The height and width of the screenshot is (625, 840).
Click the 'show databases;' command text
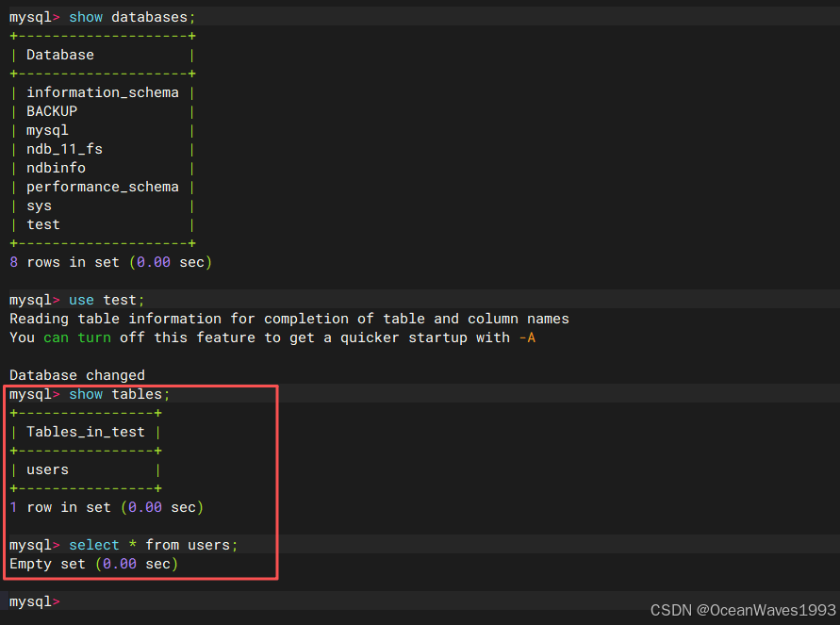[x=132, y=17]
